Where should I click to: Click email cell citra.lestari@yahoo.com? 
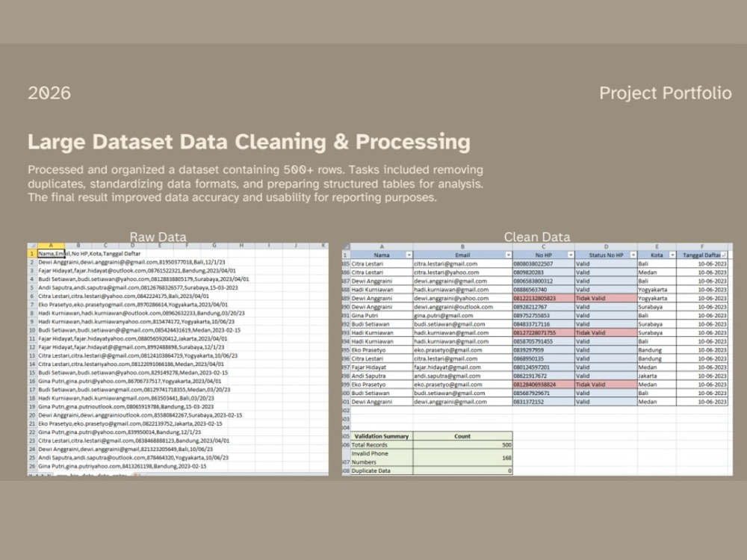[x=462, y=273]
